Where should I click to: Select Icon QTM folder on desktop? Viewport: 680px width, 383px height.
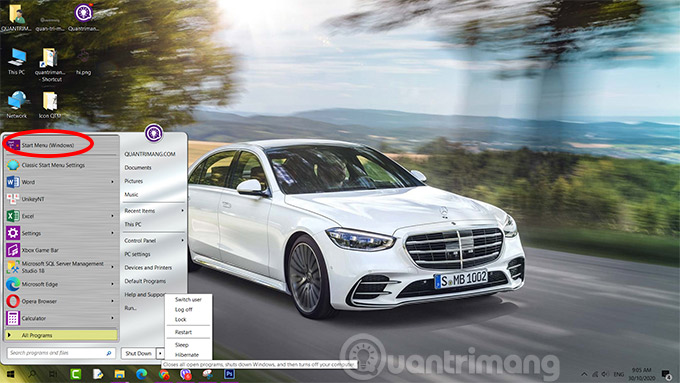tap(50, 105)
